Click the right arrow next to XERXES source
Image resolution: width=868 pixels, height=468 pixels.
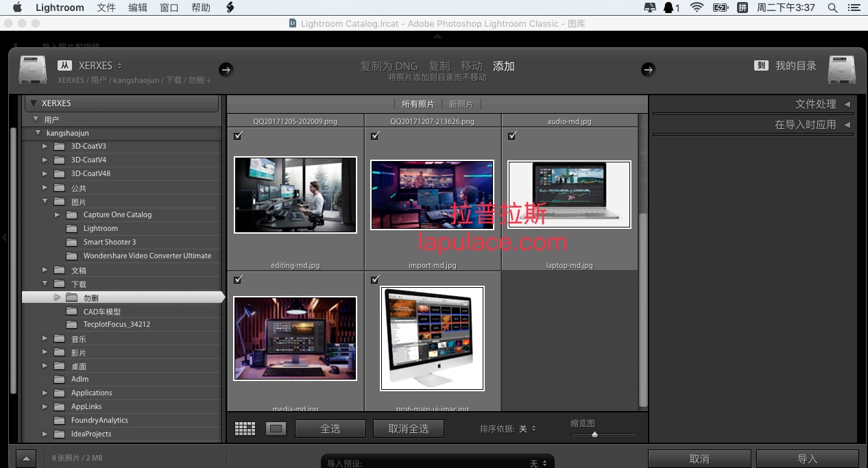click(226, 69)
